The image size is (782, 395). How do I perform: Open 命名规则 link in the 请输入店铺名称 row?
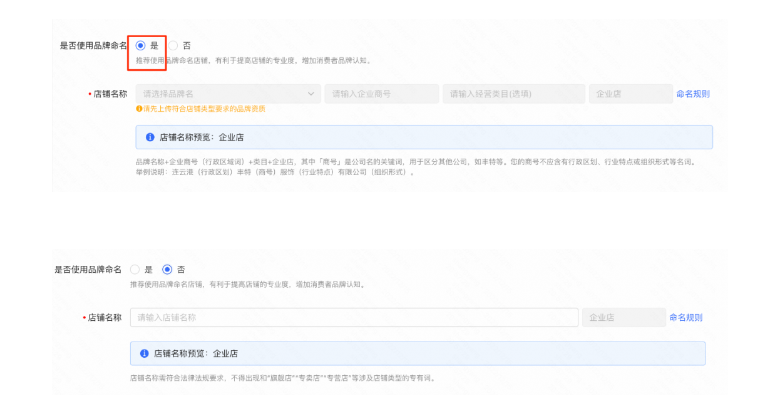(686, 317)
